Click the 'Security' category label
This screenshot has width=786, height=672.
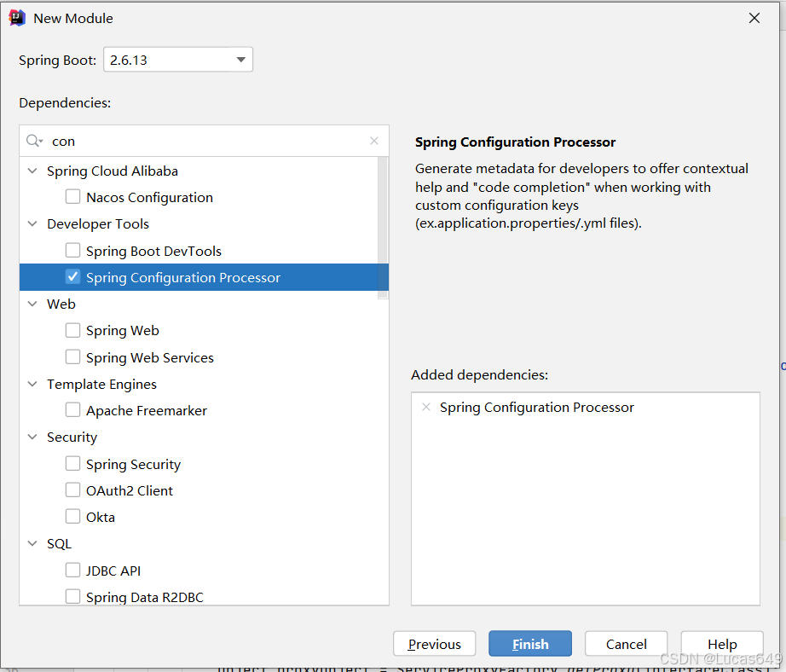[x=72, y=437]
